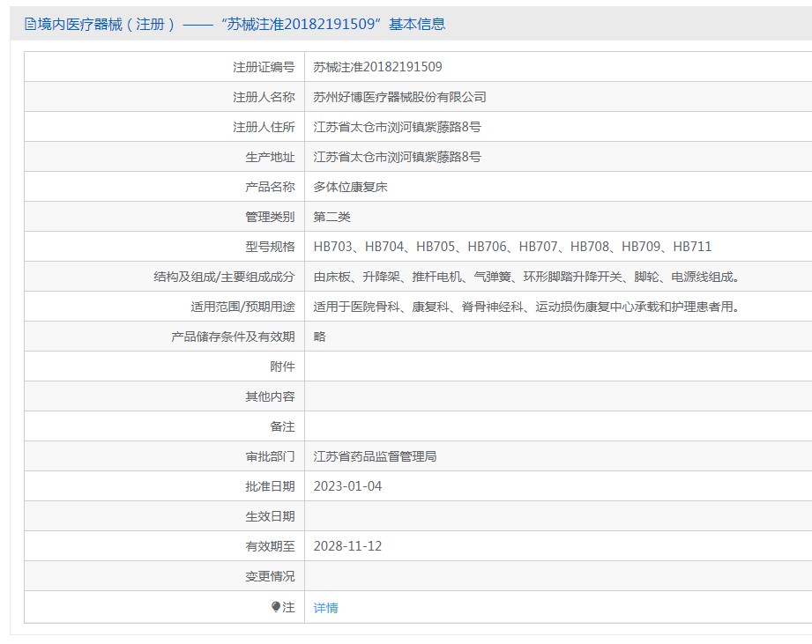
Task: Click the 有效期至 label
Action: coord(270,546)
